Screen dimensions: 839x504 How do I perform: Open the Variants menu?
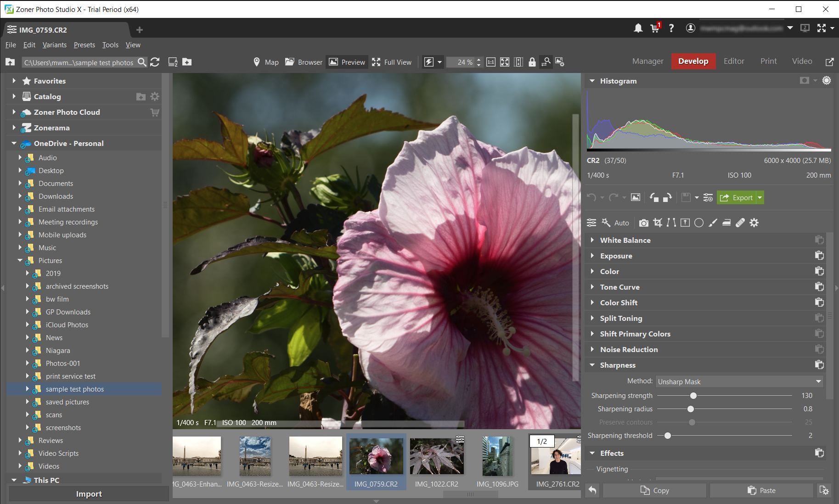(x=54, y=45)
